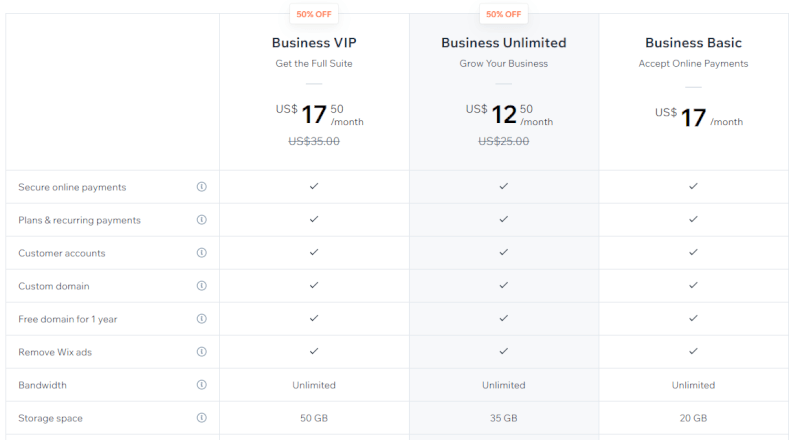Click the 35 GB storage value under Business Unlimited
Viewport: 800px width, 440px height.
504,418
